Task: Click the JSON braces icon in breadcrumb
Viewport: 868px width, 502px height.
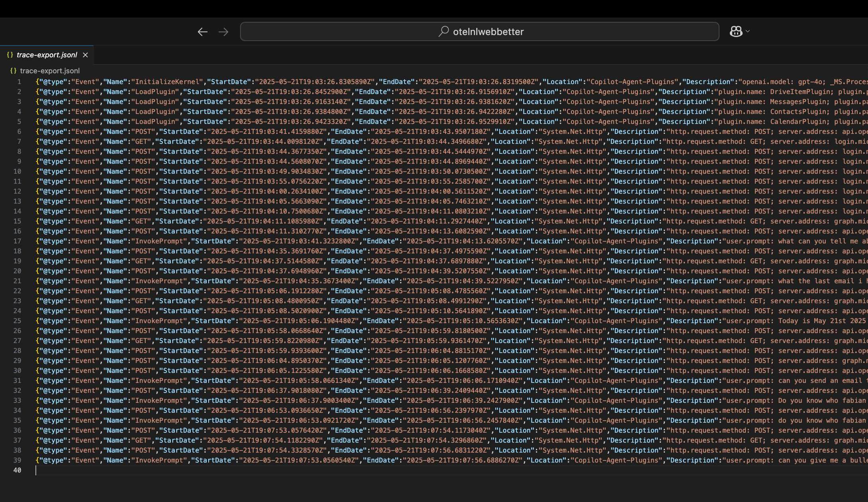Action: click(13, 71)
